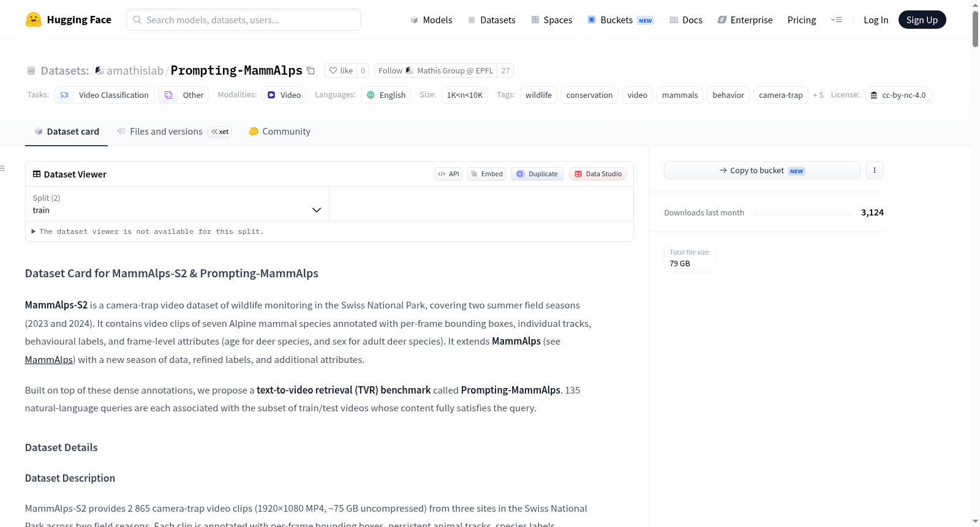
Task: Switch to the Dataset card tab
Action: [x=66, y=131]
